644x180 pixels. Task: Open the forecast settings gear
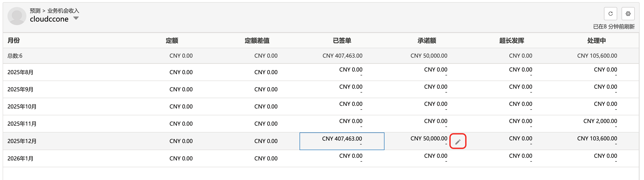click(628, 14)
